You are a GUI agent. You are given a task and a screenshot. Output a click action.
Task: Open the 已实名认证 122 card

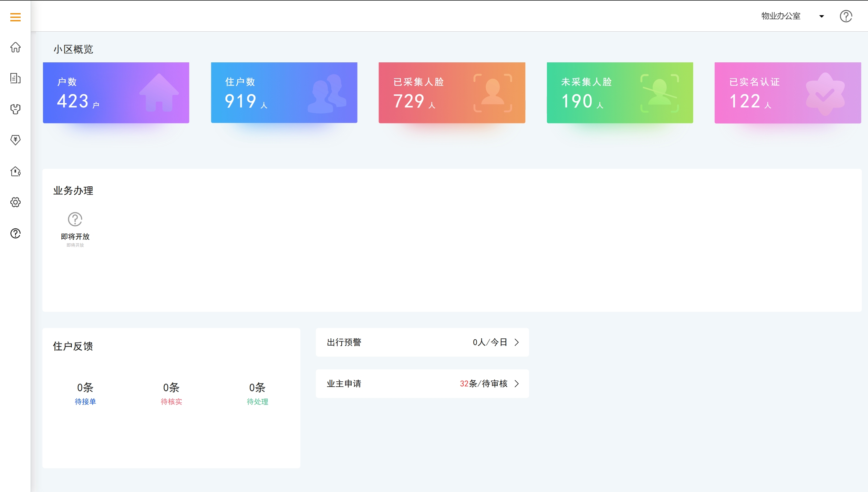(788, 93)
